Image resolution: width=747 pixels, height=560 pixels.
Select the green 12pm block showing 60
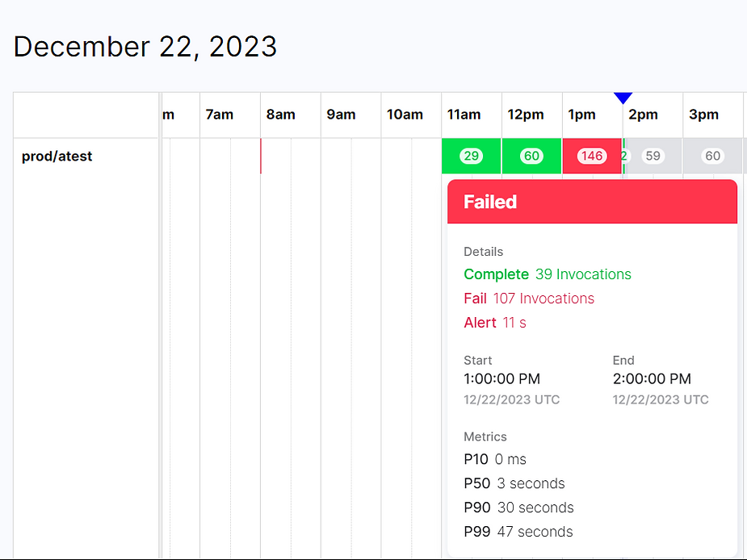[x=531, y=156]
